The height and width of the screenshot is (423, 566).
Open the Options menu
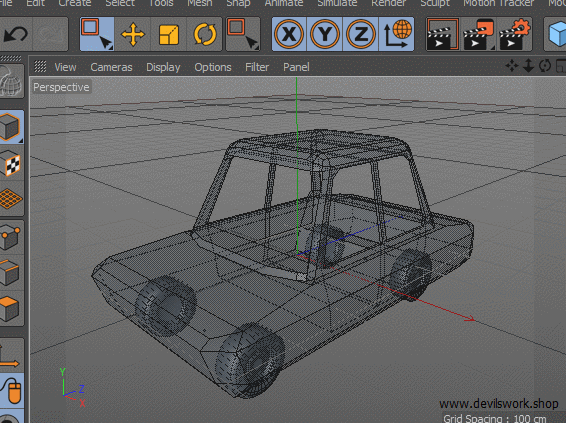(x=213, y=67)
